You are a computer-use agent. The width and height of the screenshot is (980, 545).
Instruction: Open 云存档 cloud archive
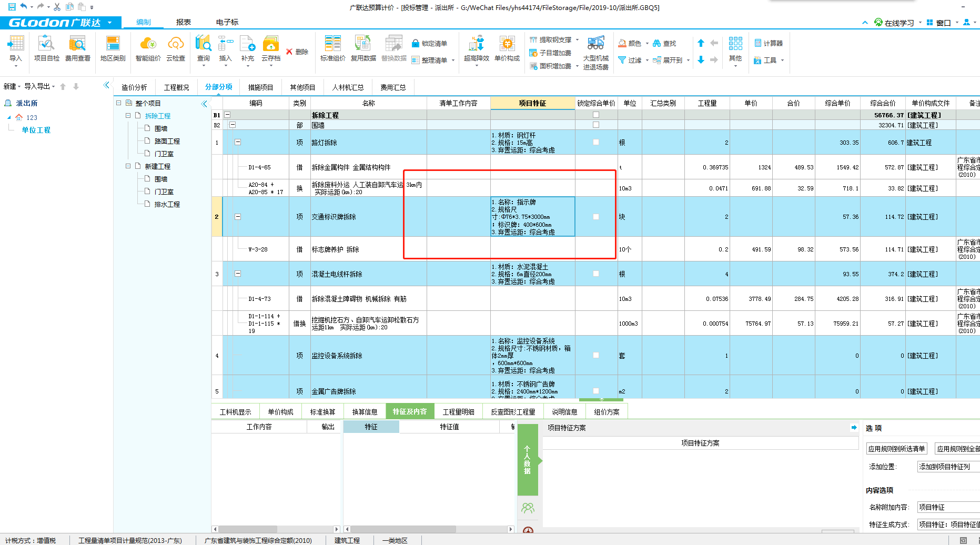[x=271, y=48]
